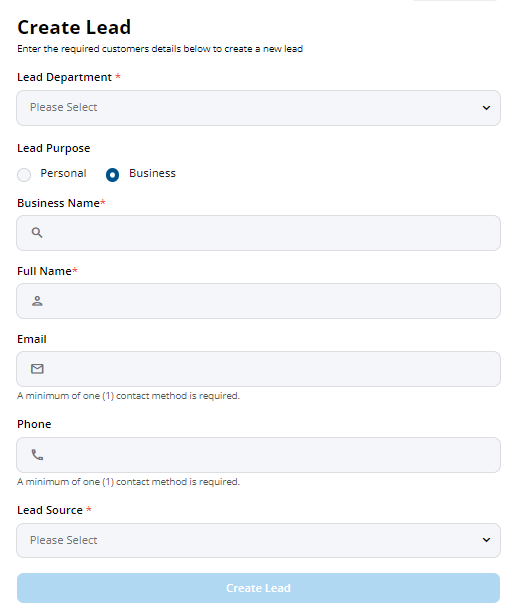This screenshot has height=613, width=516.
Task: Focus the Email input field
Action: click(x=258, y=369)
